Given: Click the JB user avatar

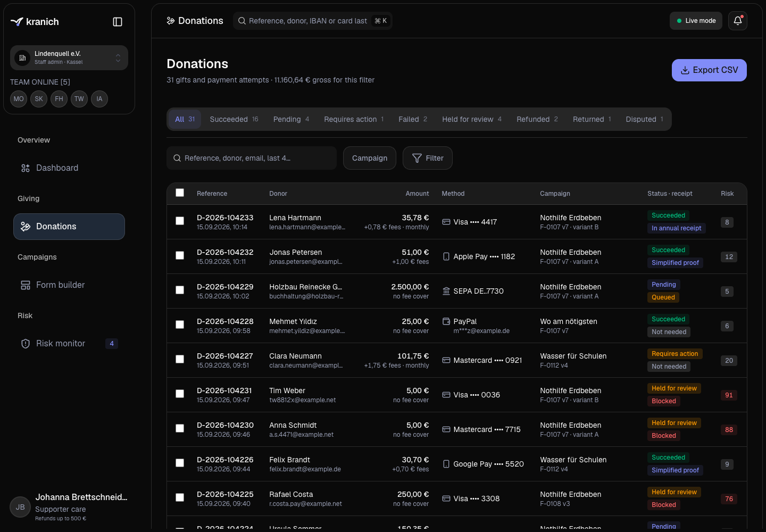Looking at the screenshot, I should pos(20,507).
